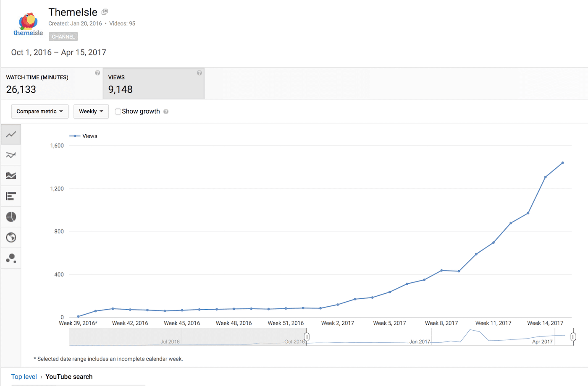
Task: Enable the Show growth checkbox
Action: tap(118, 111)
